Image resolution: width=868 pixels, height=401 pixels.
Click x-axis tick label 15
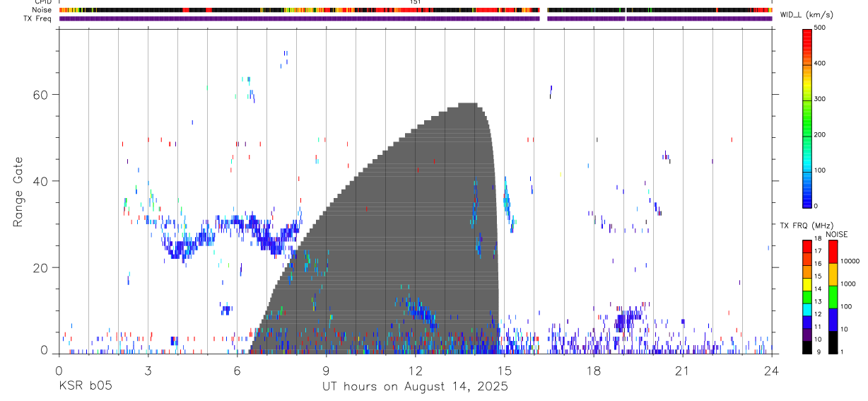pyautogui.click(x=504, y=370)
